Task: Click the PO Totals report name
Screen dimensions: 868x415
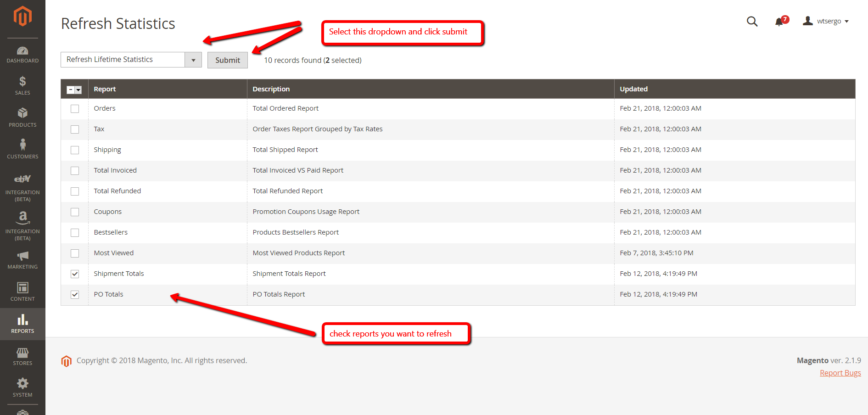Action: (x=108, y=294)
